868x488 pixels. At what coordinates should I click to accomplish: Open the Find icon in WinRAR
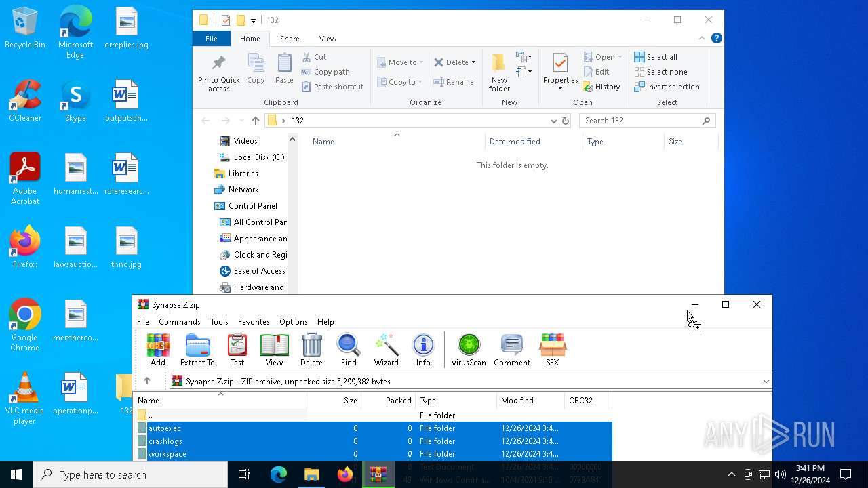click(349, 350)
